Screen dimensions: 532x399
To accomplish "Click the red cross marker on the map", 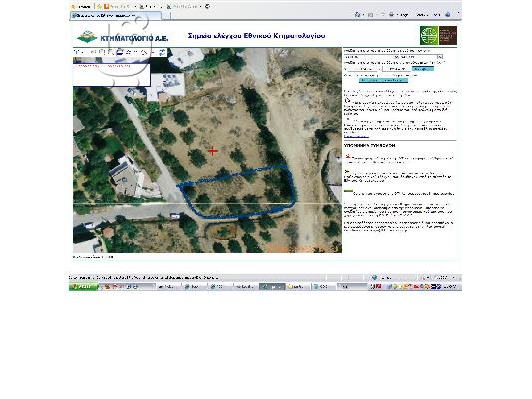I will click(213, 151).
